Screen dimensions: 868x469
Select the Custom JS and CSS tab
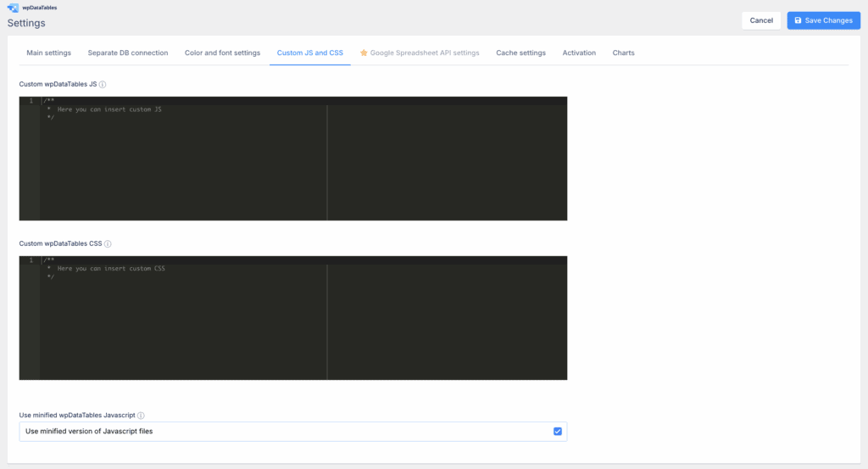[310, 53]
